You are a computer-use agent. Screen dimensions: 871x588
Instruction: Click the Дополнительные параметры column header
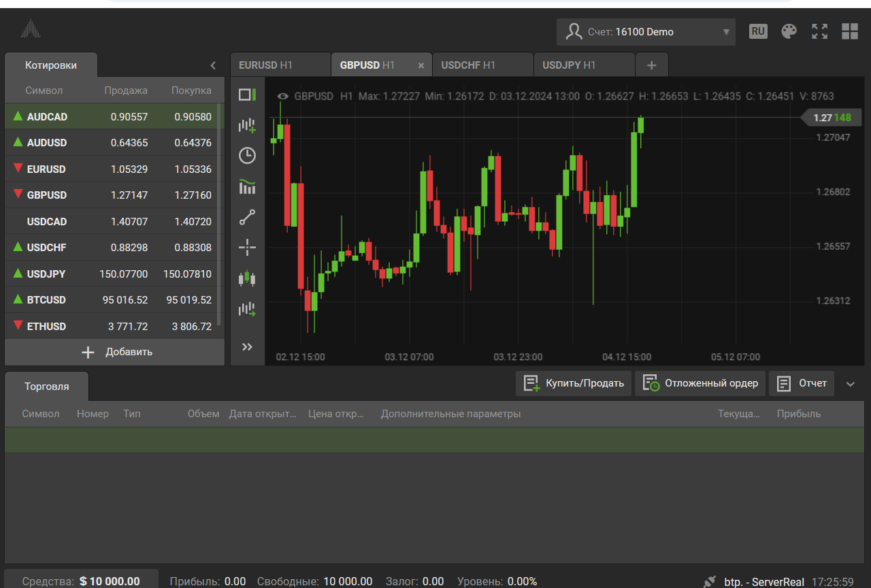(450, 414)
